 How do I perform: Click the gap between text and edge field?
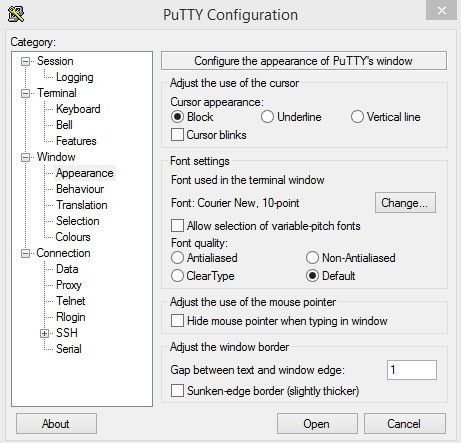[412, 370]
